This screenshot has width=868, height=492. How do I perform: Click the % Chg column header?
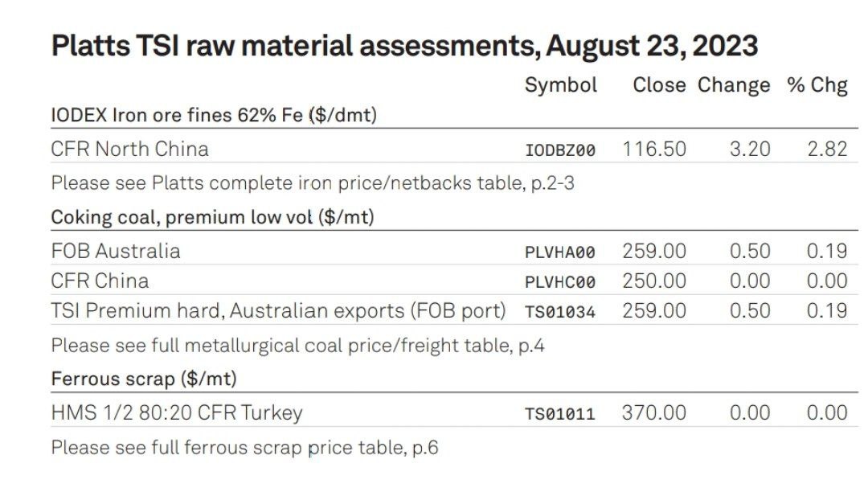[x=817, y=85]
